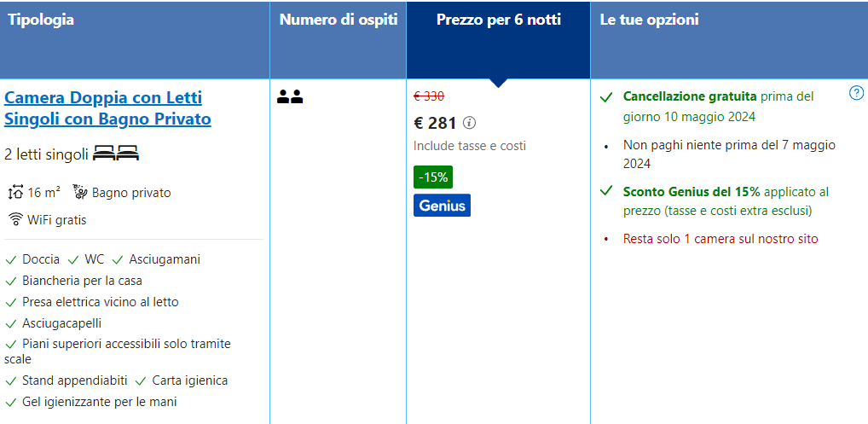Open the Camera Doppia con Letti Singoli link
This screenshot has width=868, height=424.
coord(107,108)
